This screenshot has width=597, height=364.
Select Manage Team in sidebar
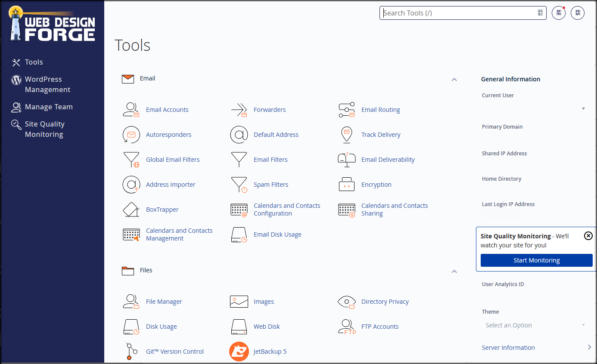(48, 107)
